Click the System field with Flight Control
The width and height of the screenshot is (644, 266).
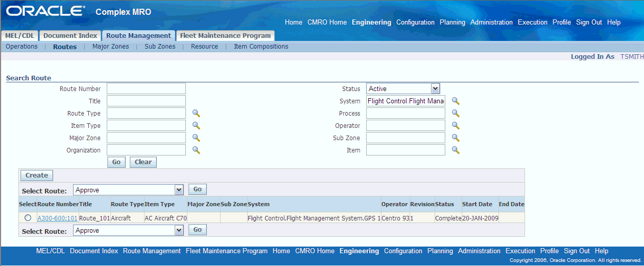pos(406,101)
